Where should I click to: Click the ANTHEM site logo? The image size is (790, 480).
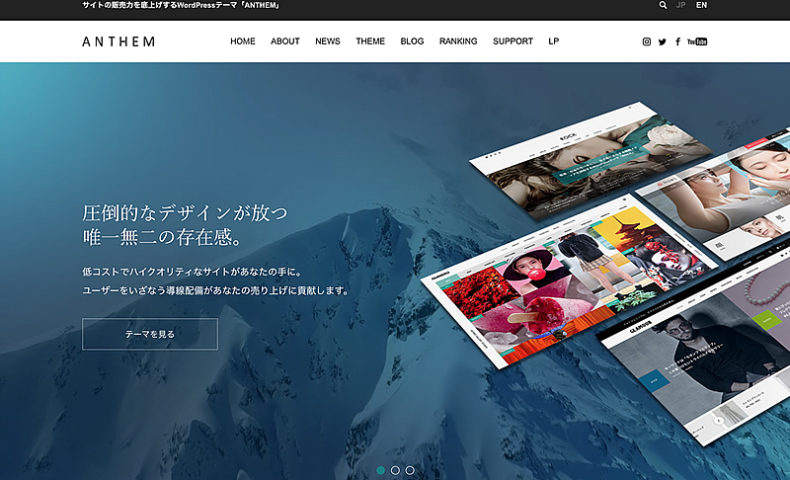[x=118, y=42]
